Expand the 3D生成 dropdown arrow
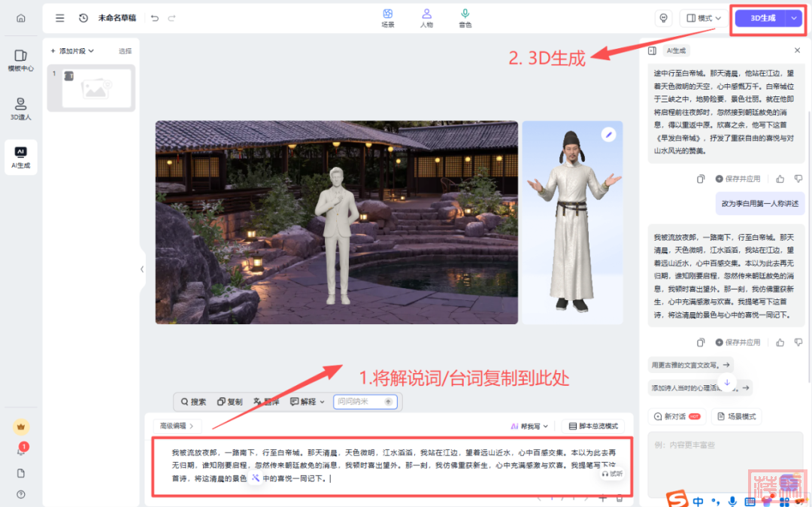Screen dimensions: 812x507 pyautogui.click(x=795, y=18)
